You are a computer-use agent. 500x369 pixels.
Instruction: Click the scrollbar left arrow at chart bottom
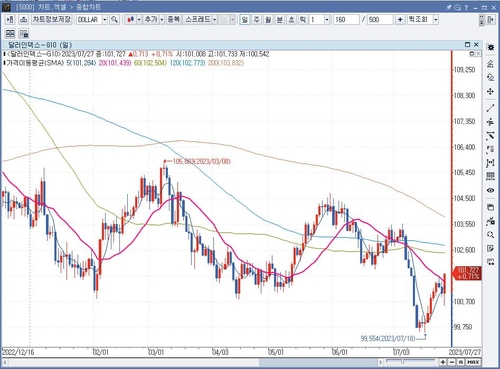pyautogui.click(x=5, y=362)
